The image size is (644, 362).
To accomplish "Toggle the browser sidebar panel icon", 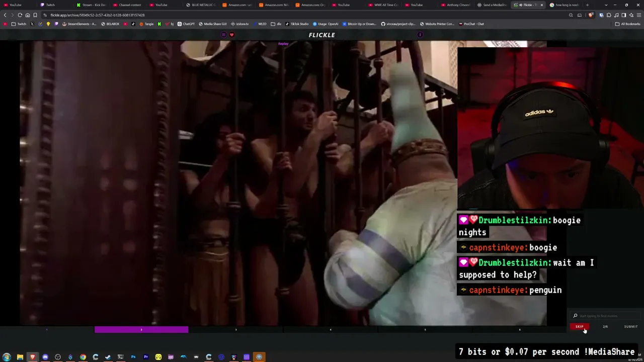I will pyautogui.click(x=624, y=15).
